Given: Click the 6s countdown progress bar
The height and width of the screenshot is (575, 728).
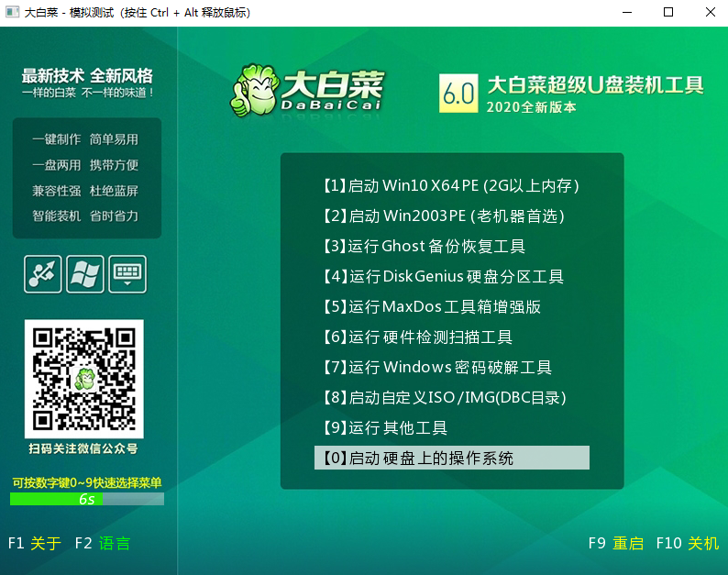Looking at the screenshot, I should click(87, 499).
